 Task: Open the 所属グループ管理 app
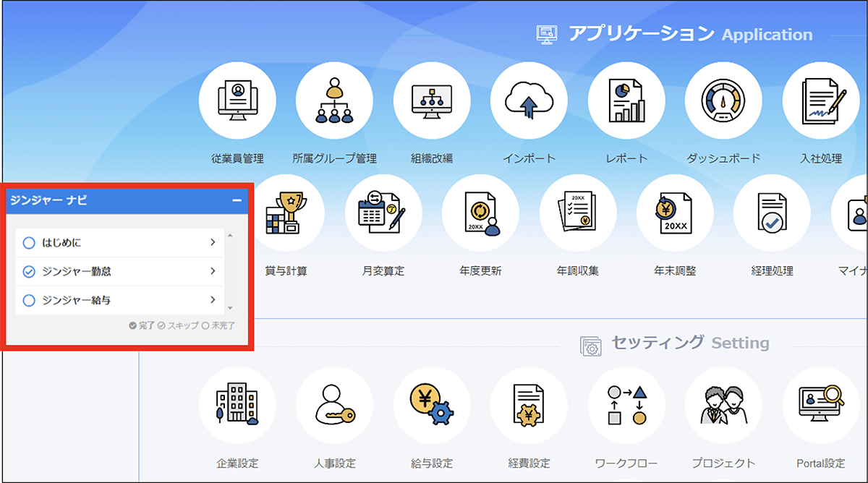click(x=334, y=101)
